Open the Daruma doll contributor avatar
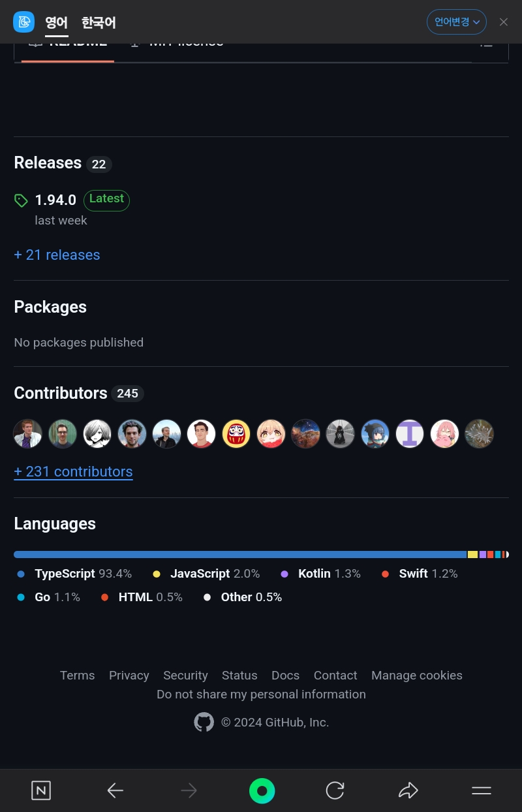The image size is (522, 812). tap(236, 433)
